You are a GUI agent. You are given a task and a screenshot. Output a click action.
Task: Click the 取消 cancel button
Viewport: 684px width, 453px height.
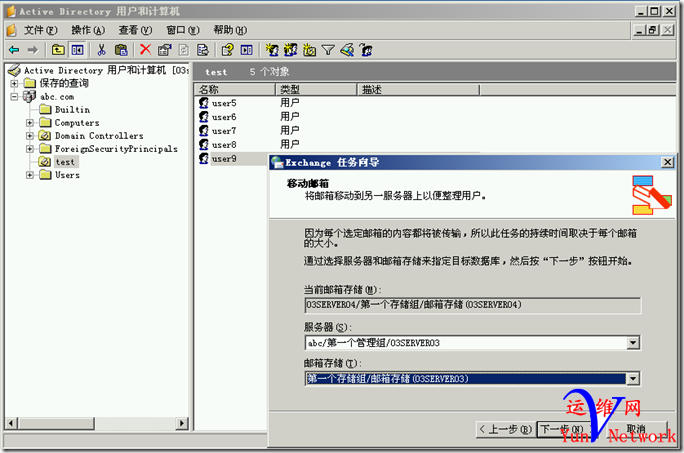tap(636, 429)
